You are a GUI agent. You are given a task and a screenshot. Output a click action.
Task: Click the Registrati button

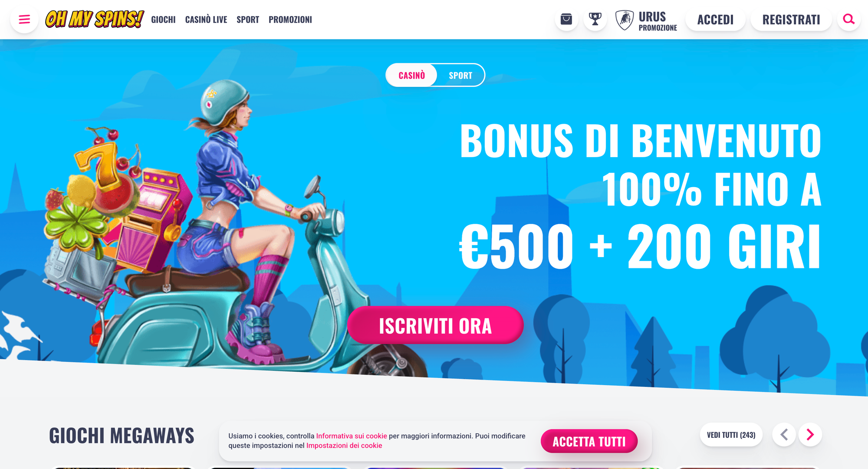point(791,20)
